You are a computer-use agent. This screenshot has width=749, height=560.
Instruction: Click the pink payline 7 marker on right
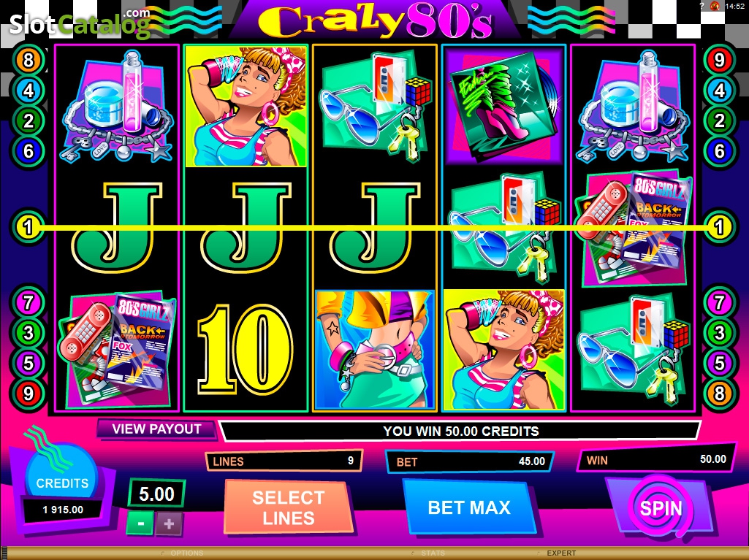[719, 302]
